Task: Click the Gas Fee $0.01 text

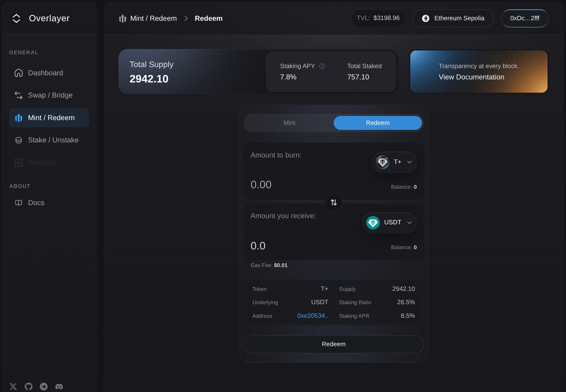Action: tap(269, 266)
